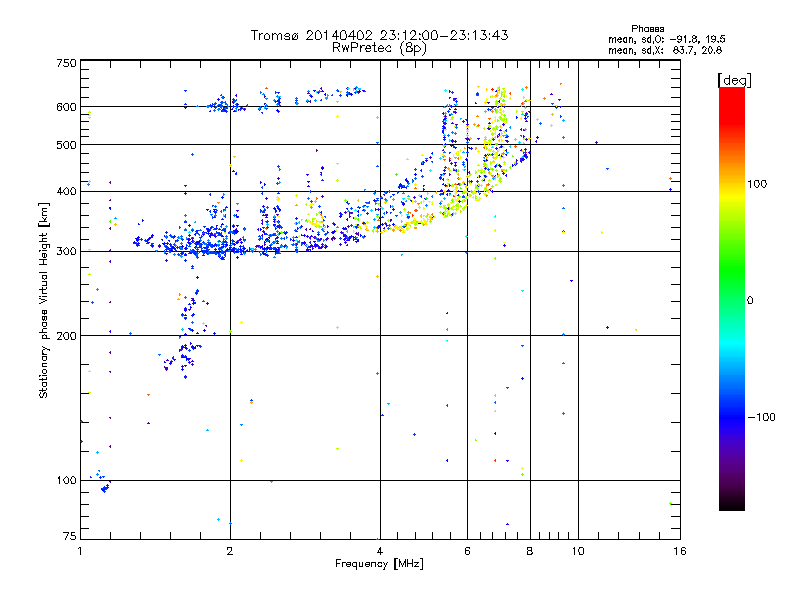Pick the black bottom end of the colorbar
This screenshot has height=600, width=800.
pyautogui.click(x=731, y=505)
